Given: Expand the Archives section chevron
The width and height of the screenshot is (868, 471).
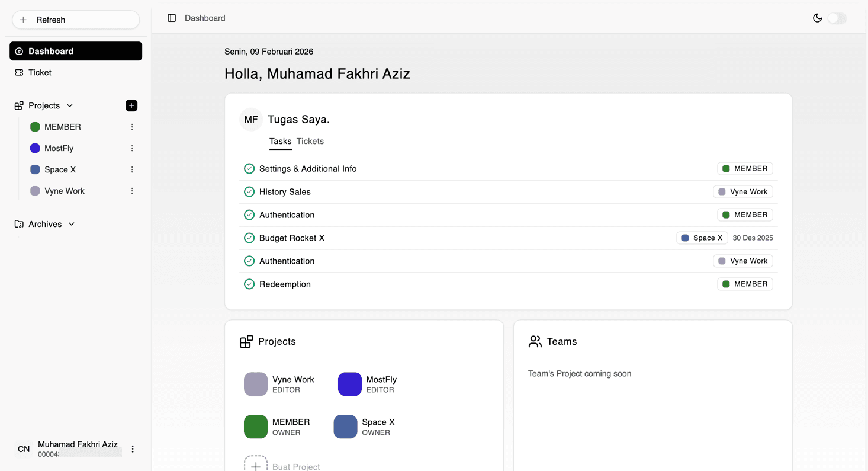Looking at the screenshot, I should (x=71, y=224).
